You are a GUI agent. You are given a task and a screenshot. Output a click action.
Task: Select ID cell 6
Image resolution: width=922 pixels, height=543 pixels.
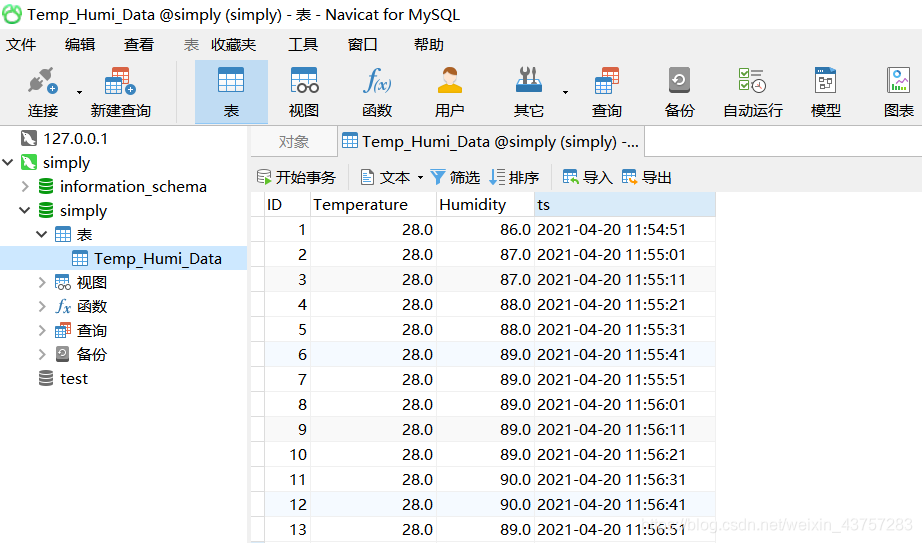coord(287,355)
